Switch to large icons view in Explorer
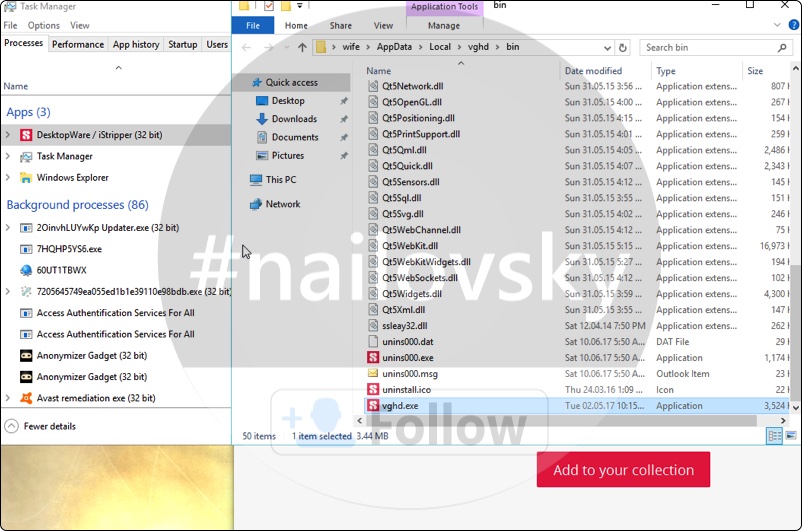Screen dimensions: 802x531 (791, 436)
